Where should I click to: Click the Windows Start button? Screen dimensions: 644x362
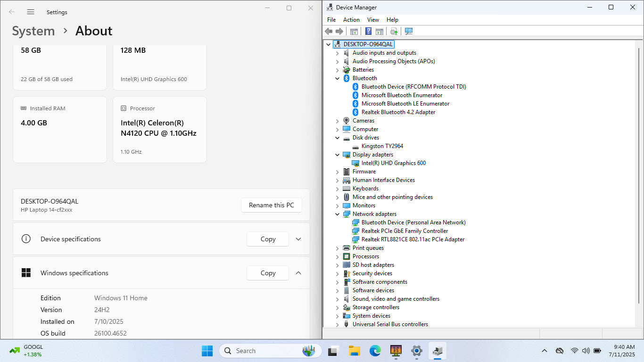tap(207, 351)
